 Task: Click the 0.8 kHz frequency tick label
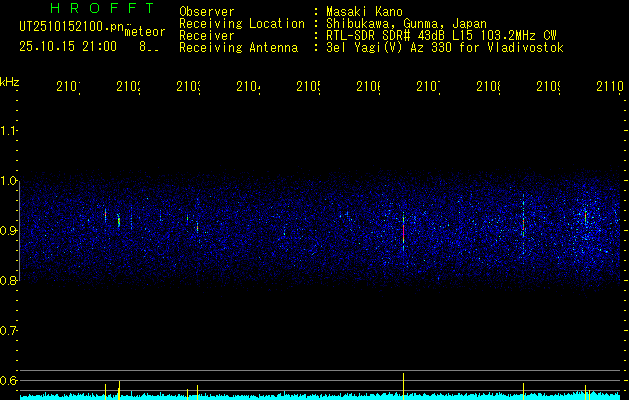tap(9, 280)
